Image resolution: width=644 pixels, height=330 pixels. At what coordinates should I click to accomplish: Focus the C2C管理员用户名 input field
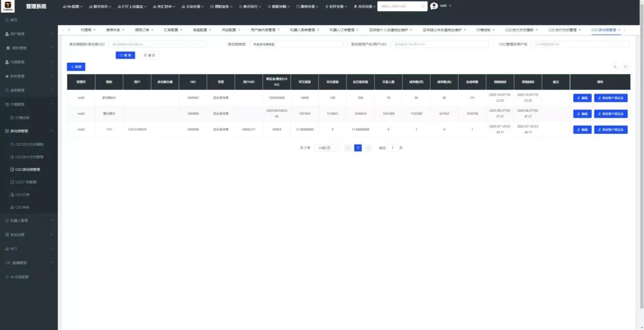580,45
